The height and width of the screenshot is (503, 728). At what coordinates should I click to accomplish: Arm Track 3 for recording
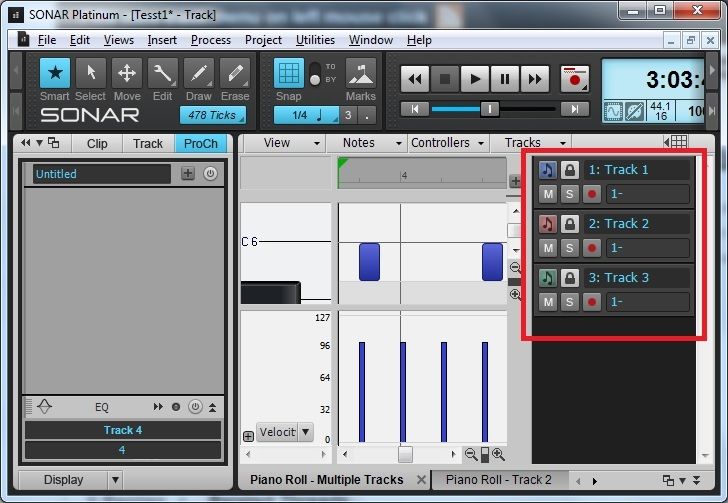tap(591, 302)
